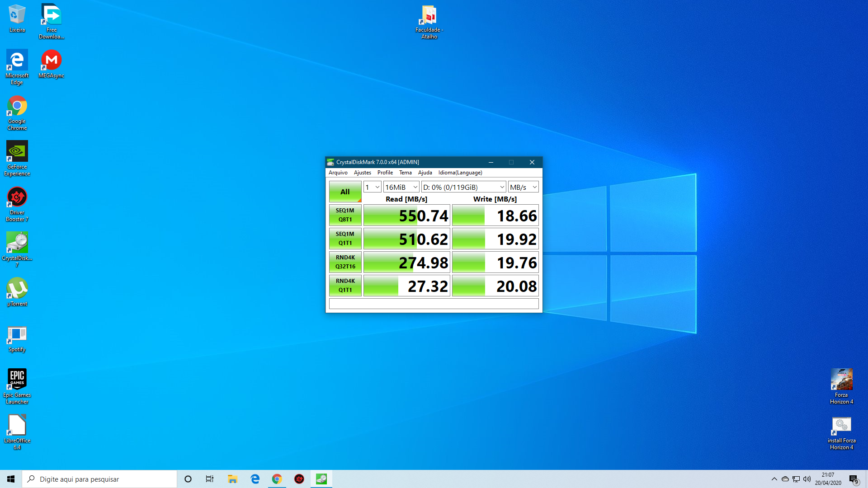Open GeForce Experience desktop shortcut
Image resolution: width=868 pixels, height=488 pixels.
coord(17,158)
